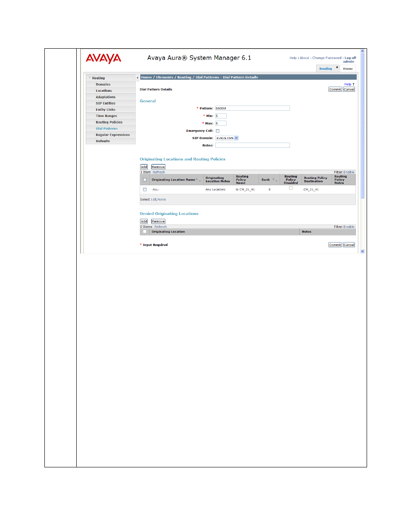Screen dimensions: 411x532
Task: Click the Routing Policy Destination column header
Action: (x=315, y=180)
